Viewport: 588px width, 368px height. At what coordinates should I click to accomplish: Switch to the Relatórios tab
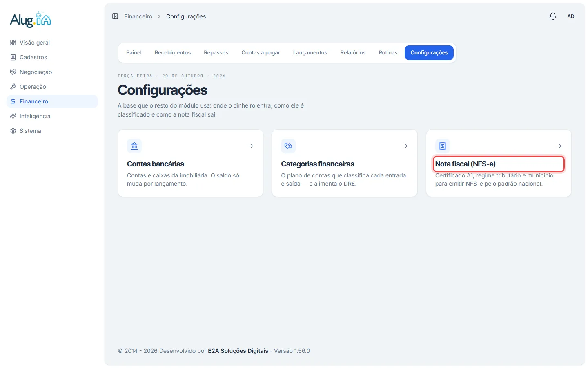tap(353, 53)
